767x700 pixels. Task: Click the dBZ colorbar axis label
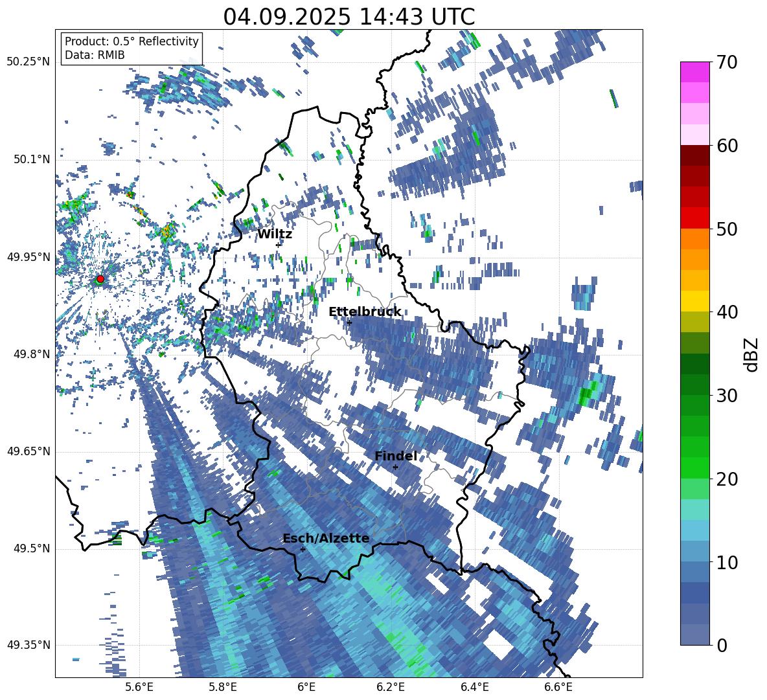tap(752, 354)
